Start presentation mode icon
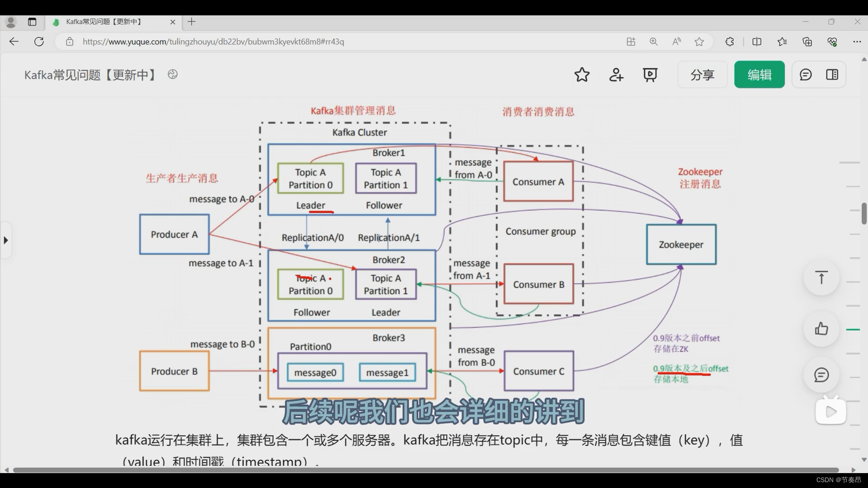 click(x=650, y=75)
